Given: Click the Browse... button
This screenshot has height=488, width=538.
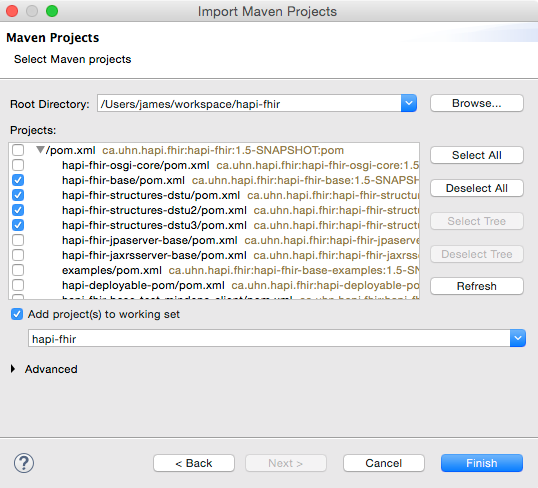Looking at the screenshot, I should [477, 103].
